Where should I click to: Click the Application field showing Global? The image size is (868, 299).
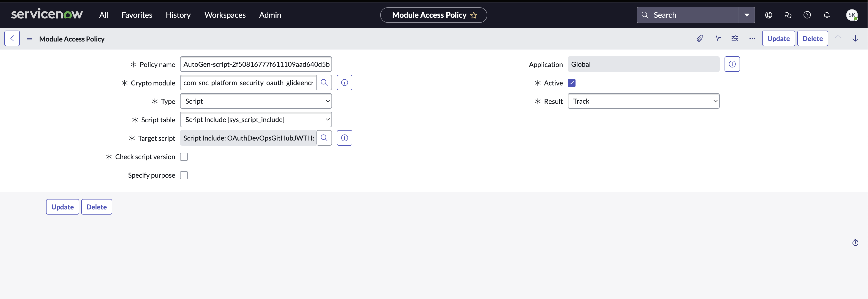644,64
